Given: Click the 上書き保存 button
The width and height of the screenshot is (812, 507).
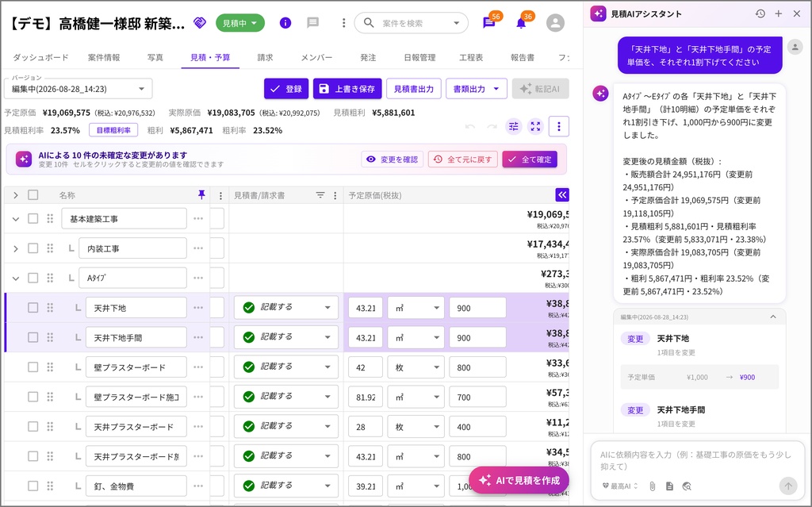Looking at the screenshot, I should click(x=347, y=89).
